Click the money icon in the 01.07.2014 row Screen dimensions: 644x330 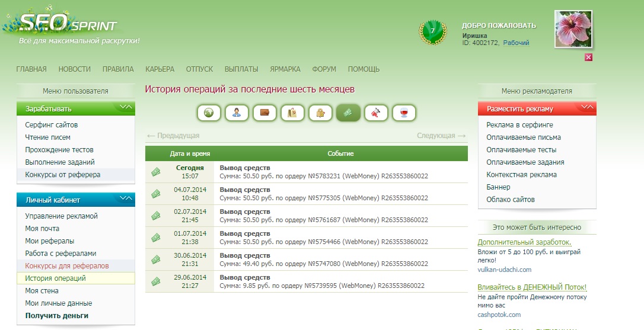coord(155,238)
